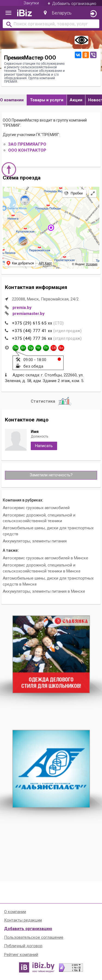102x980 pixels.
Task: Focus the organization search field
Action: pos(51,24)
